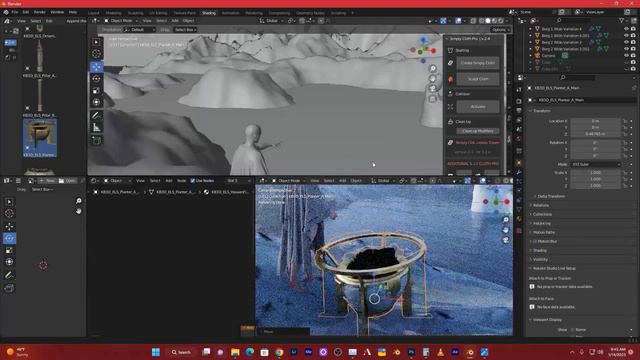Screen dimensions: 640x360
Task: Click the Open image button
Action: [x=67, y=180]
